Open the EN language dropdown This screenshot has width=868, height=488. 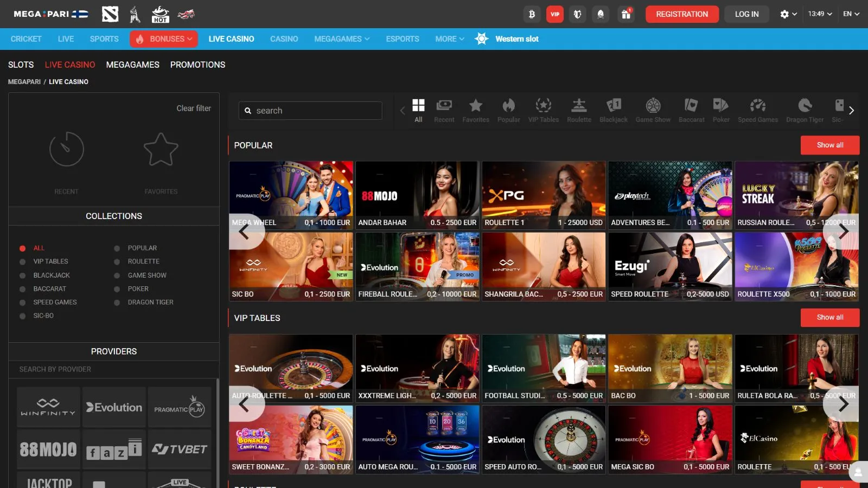coord(851,14)
